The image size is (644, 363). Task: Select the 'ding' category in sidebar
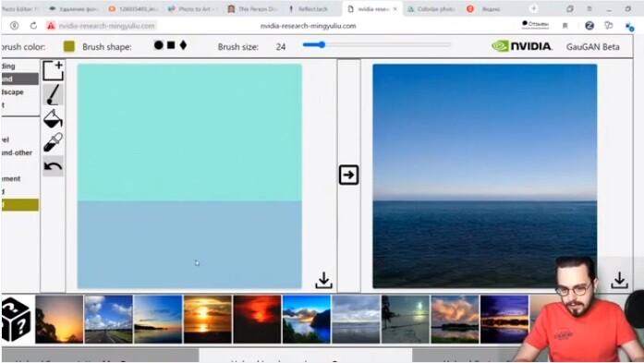pyautogui.click(x=8, y=67)
